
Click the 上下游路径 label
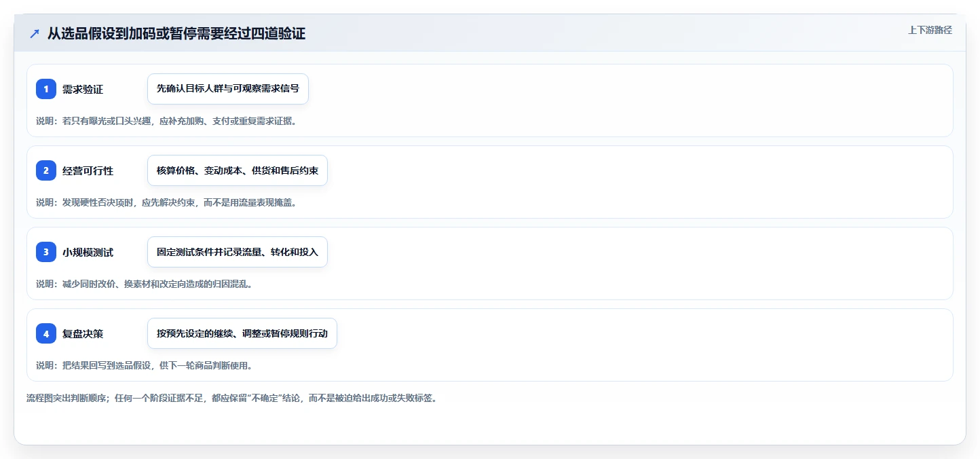point(930,30)
